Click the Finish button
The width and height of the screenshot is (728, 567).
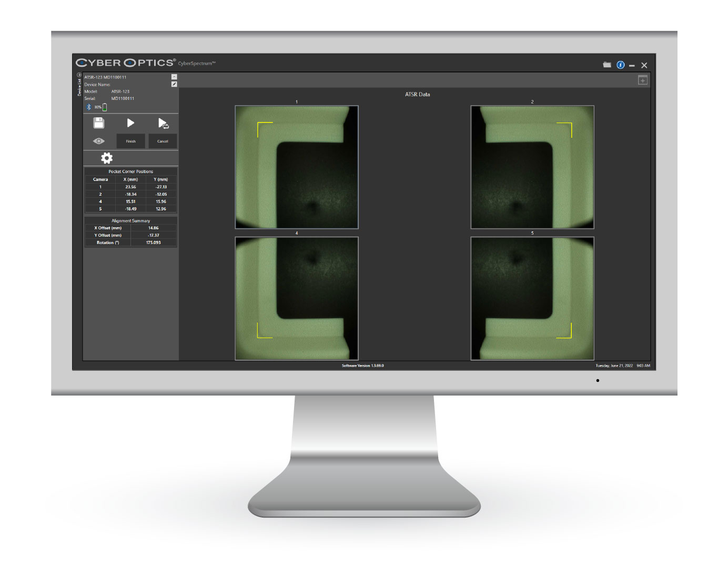(130, 140)
